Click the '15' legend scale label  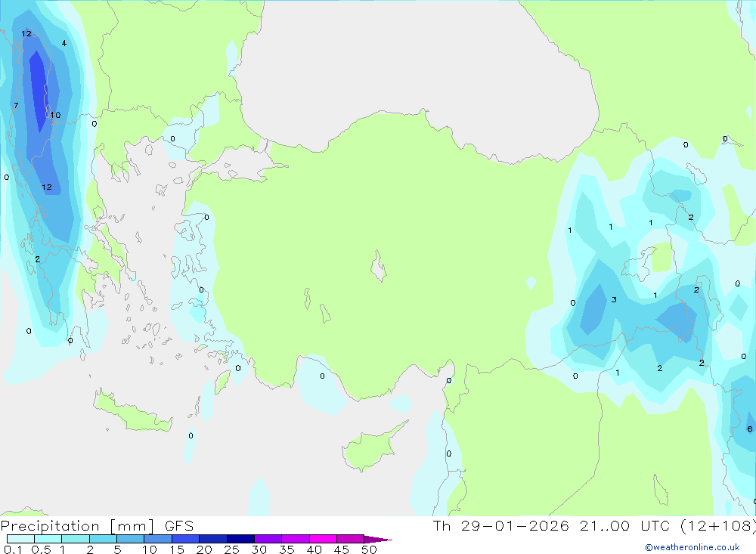[176, 549]
